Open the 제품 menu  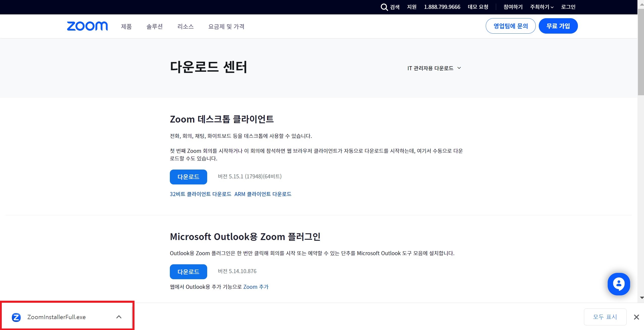tap(126, 26)
